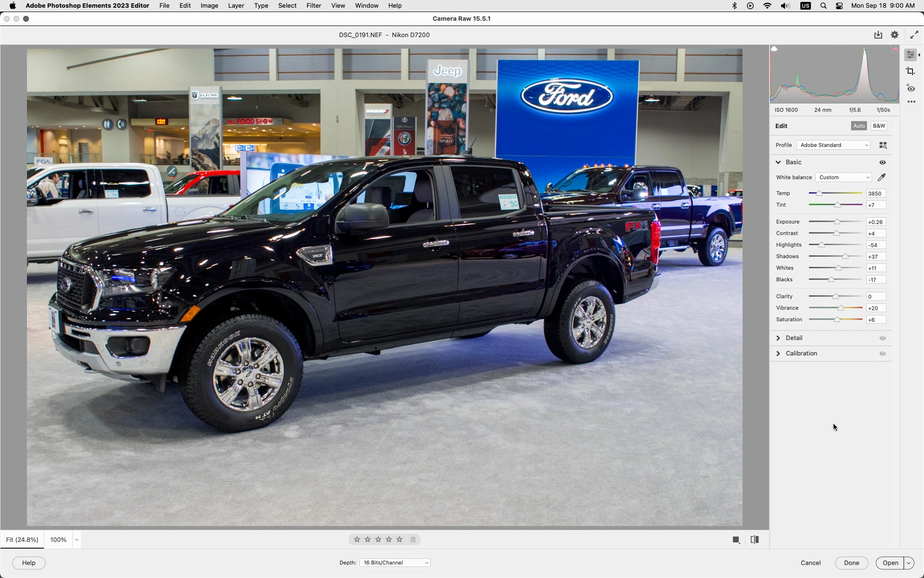
Task: Click the B&W button
Action: pyautogui.click(x=879, y=126)
